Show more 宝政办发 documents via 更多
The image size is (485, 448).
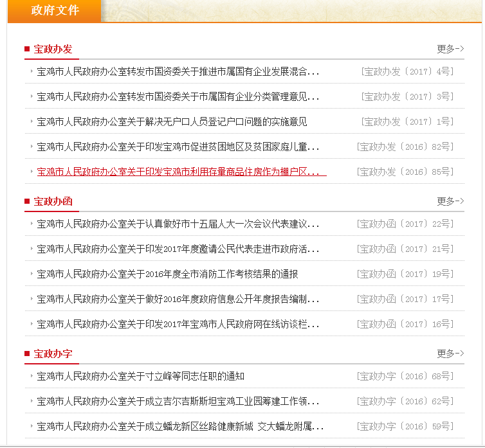pyautogui.click(x=450, y=49)
